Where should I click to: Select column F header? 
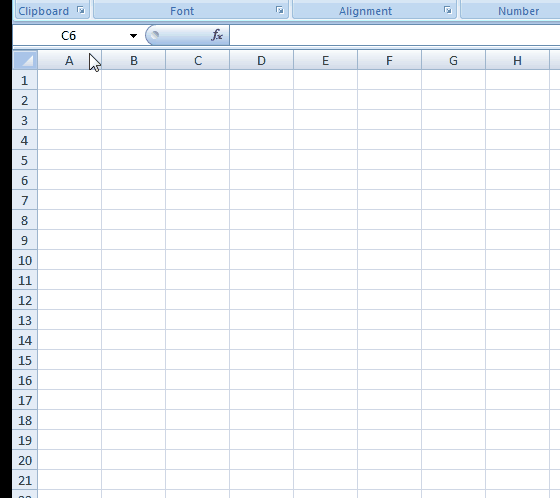tap(389, 60)
